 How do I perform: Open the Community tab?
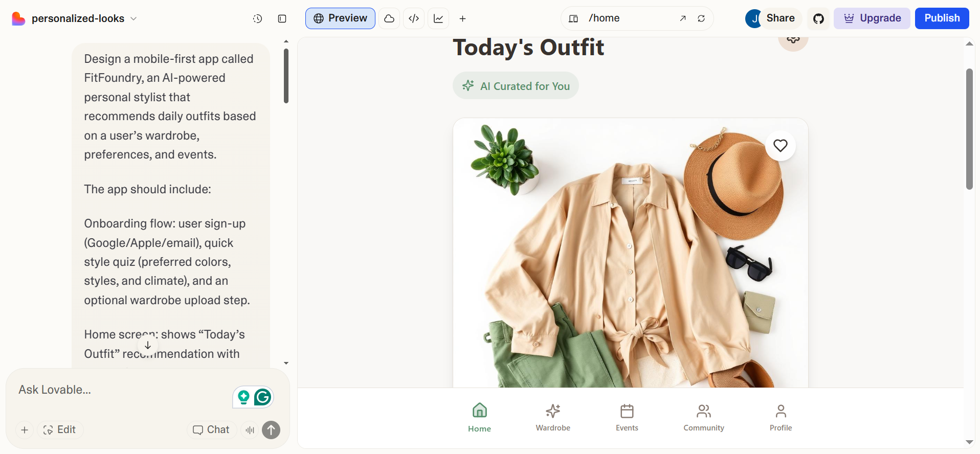(x=704, y=418)
